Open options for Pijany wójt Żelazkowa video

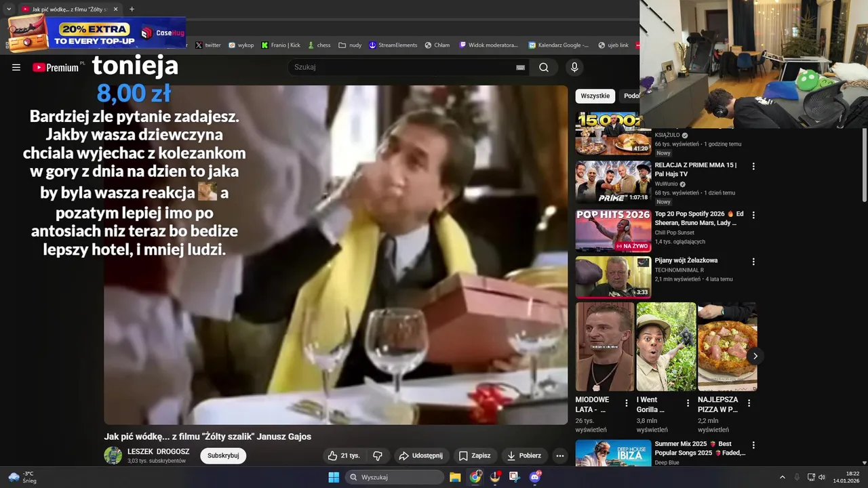tap(753, 262)
